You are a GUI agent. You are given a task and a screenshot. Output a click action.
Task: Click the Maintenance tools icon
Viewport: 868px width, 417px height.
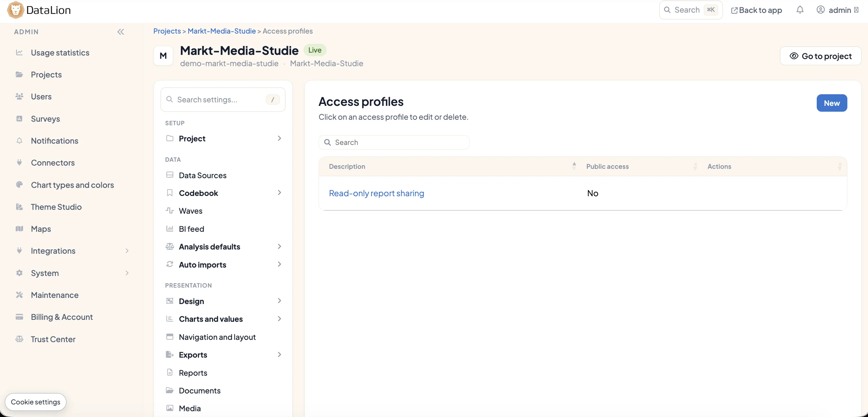(x=19, y=295)
